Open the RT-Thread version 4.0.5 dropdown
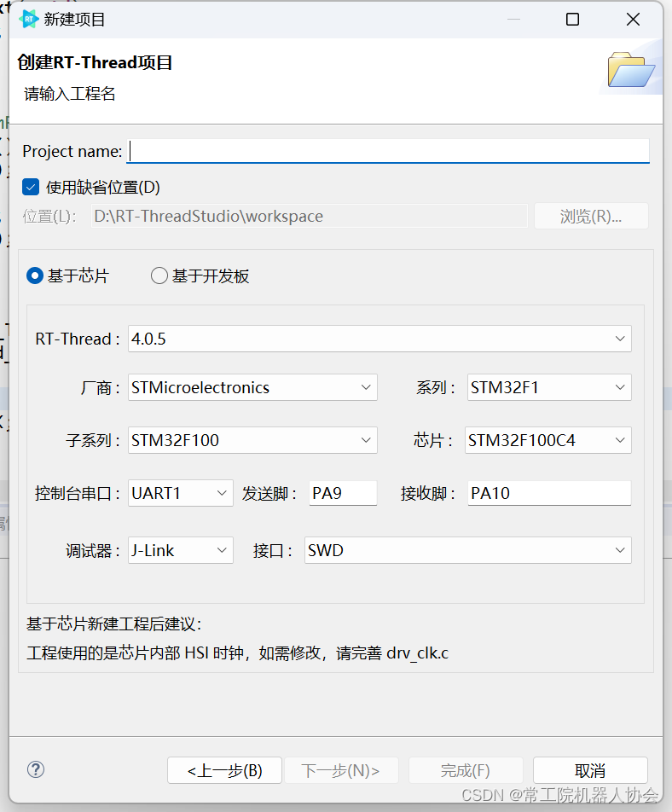 point(379,339)
